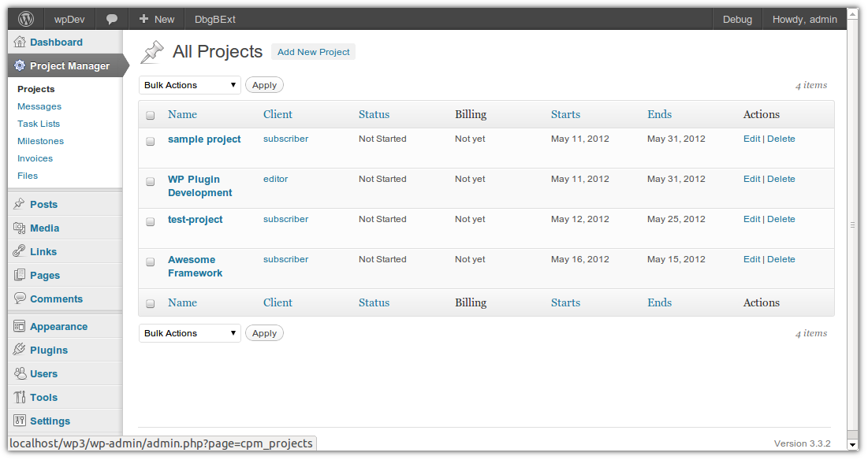Tick the checkbox for sample project
This screenshot has width=868, height=460.
(x=150, y=141)
